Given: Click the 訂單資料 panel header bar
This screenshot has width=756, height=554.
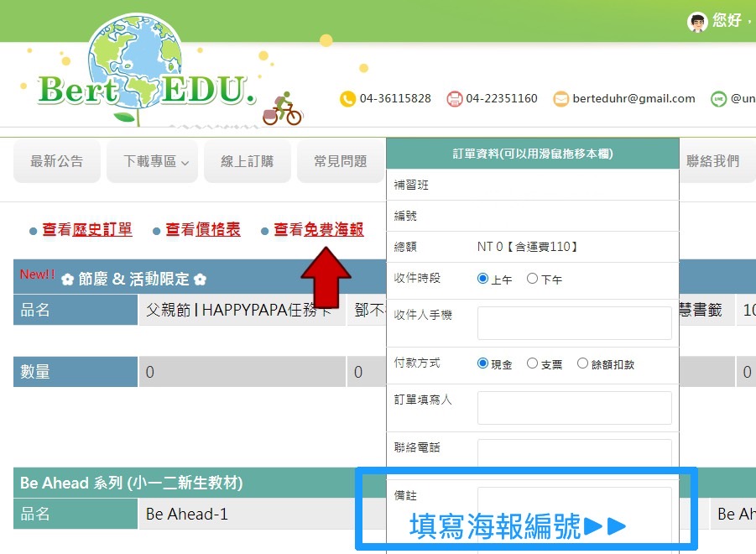Looking at the screenshot, I should point(533,154).
